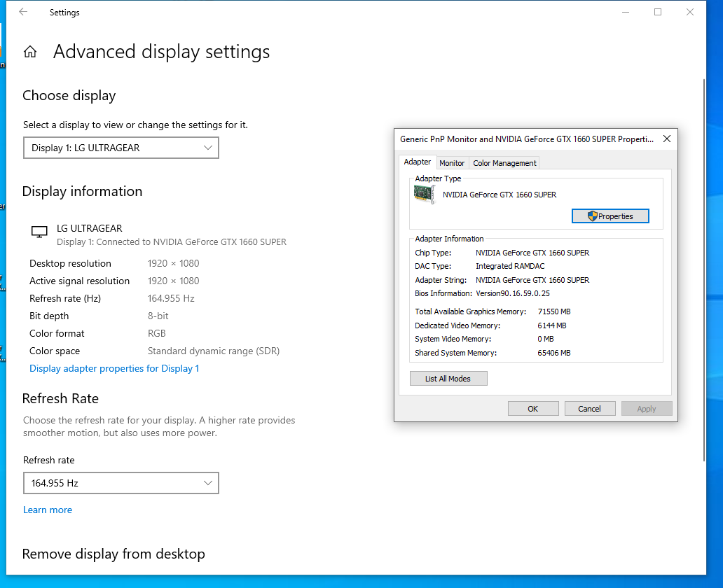Click the Advanced display settings heading

[x=161, y=52]
